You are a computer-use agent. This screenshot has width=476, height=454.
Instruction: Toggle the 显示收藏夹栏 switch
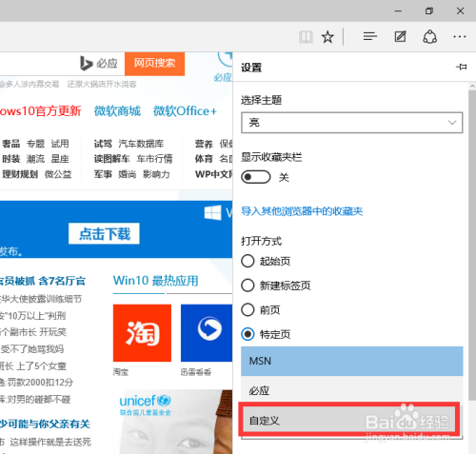256,177
